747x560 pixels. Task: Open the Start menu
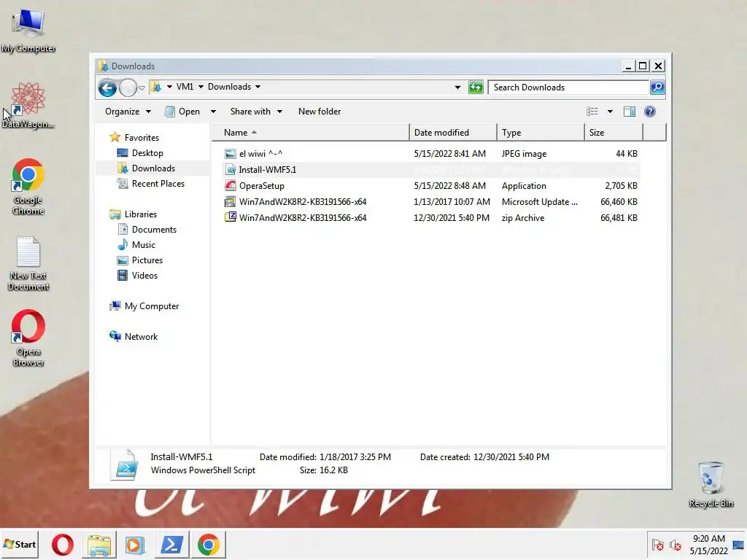20,544
